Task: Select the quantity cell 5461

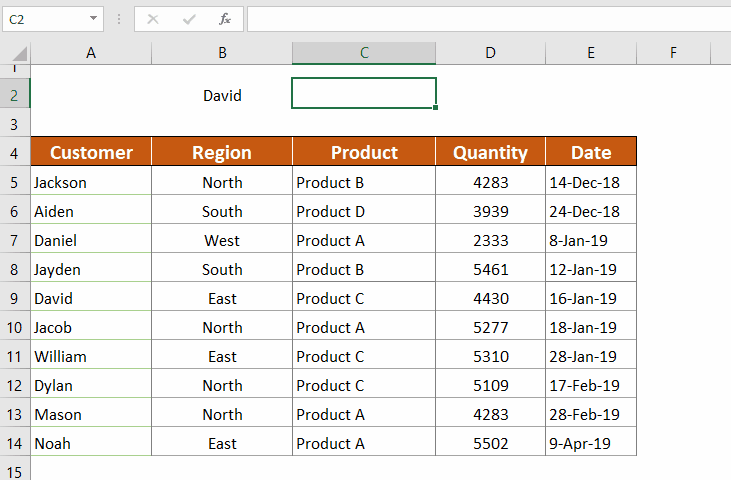Action: point(490,269)
